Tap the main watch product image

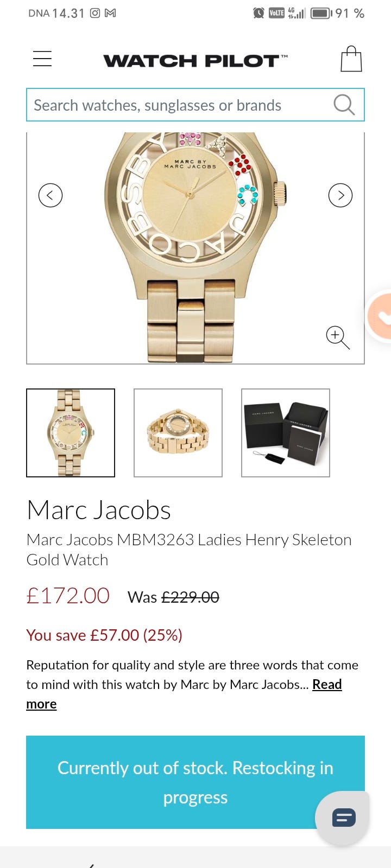[195, 247]
